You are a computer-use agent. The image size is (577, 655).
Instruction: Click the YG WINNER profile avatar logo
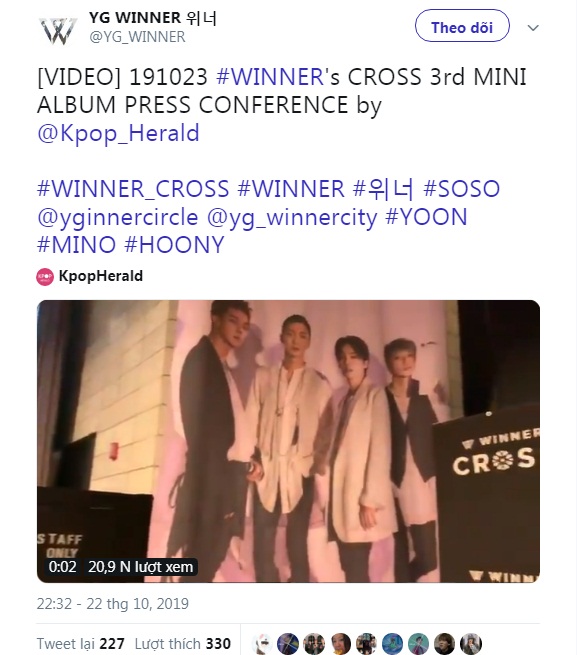[x=58, y=30]
